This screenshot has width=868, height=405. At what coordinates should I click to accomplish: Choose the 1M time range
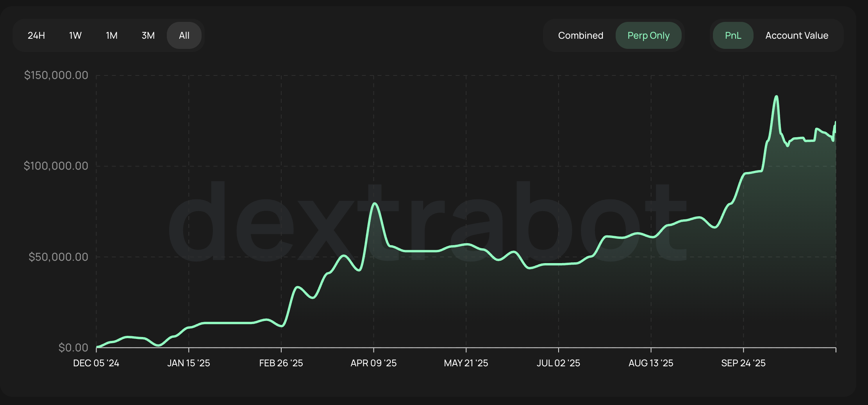(112, 36)
